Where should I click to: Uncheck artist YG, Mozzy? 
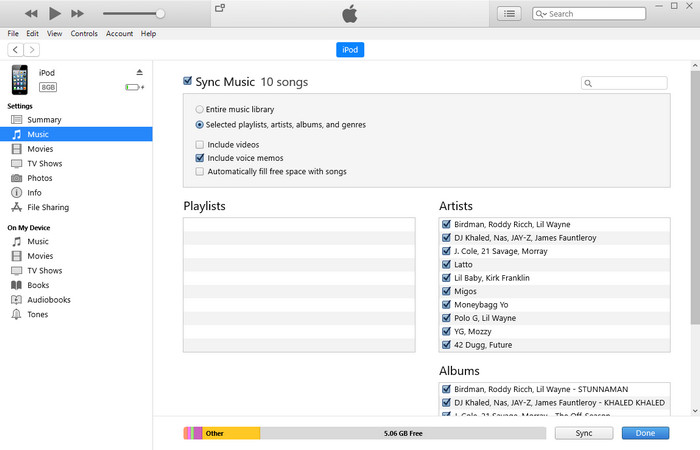tap(446, 331)
